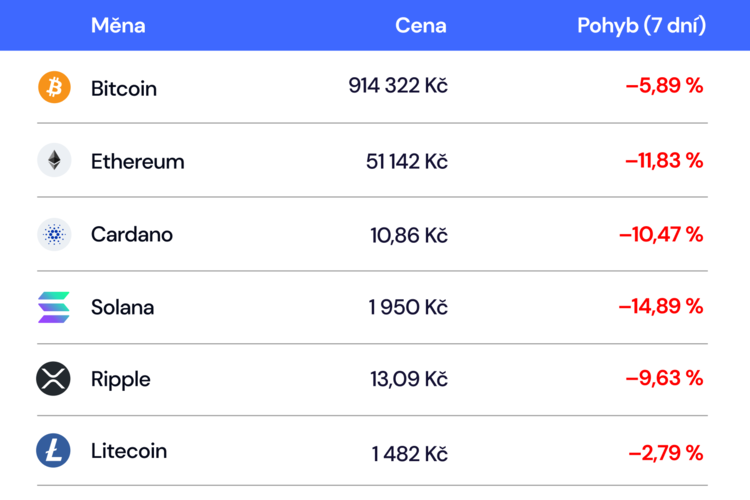Click the orange Bitcoin logo icon

pyautogui.click(x=54, y=87)
